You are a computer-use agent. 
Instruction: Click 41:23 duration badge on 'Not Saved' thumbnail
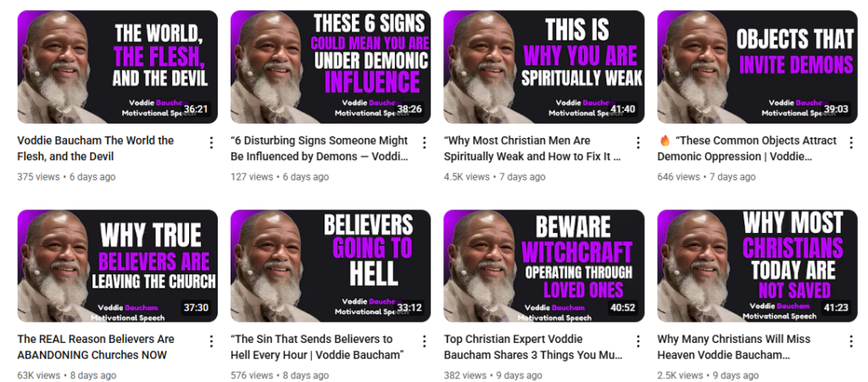(836, 307)
